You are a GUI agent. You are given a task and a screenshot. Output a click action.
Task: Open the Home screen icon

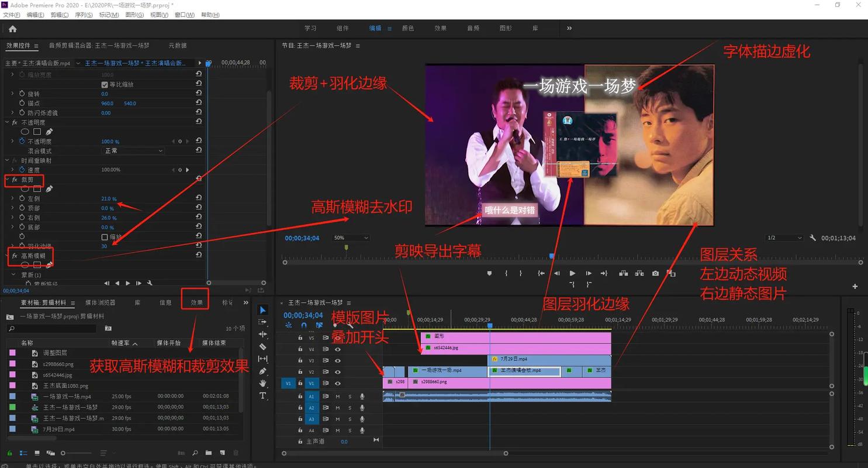pos(12,28)
